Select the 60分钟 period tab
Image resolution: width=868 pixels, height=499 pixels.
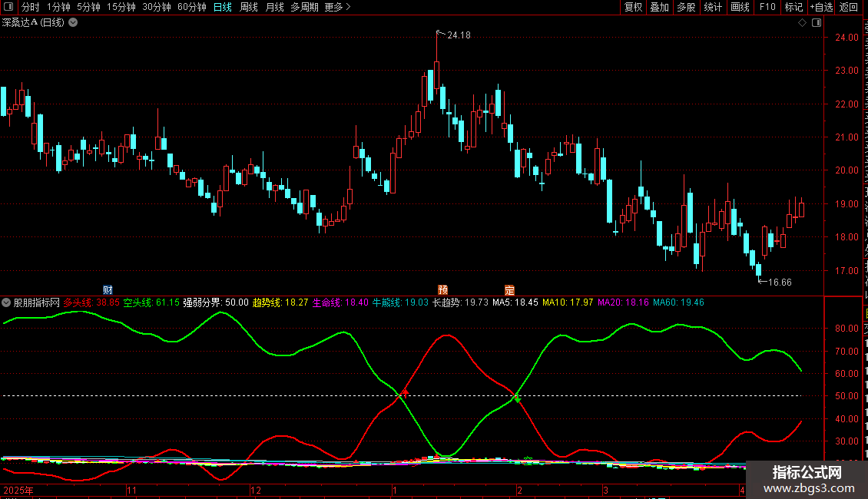tap(192, 7)
